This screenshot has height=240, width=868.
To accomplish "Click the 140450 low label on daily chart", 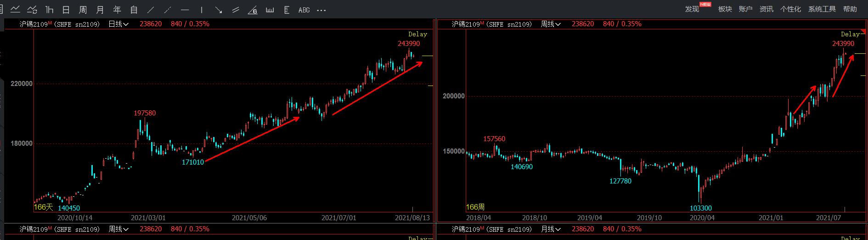I will (69, 208).
